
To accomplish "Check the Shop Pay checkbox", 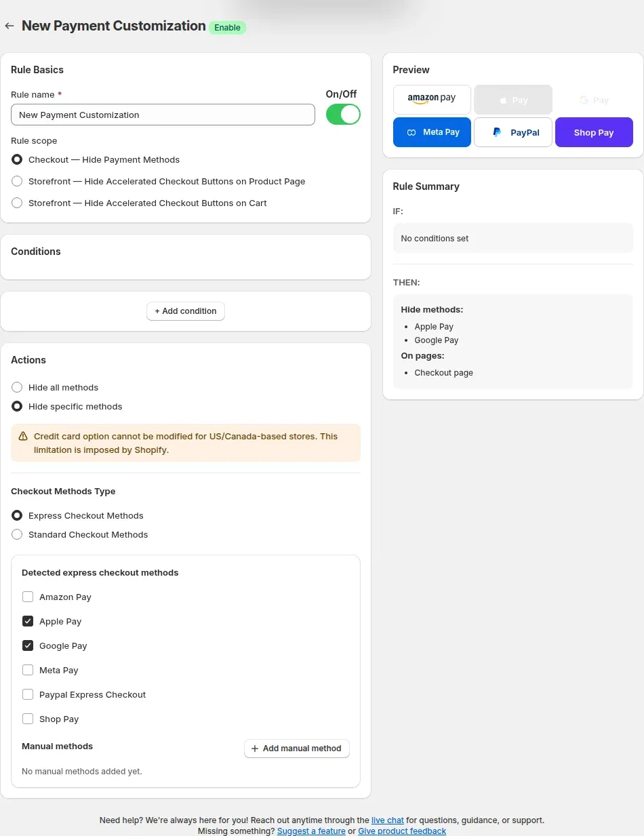I will [28, 719].
